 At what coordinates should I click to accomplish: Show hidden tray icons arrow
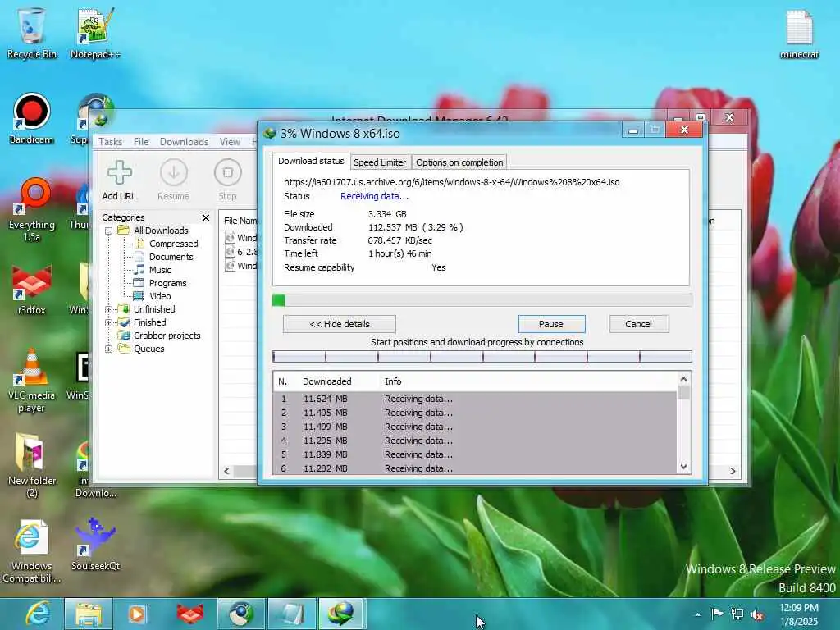pyautogui.click(x=697, y=614)
